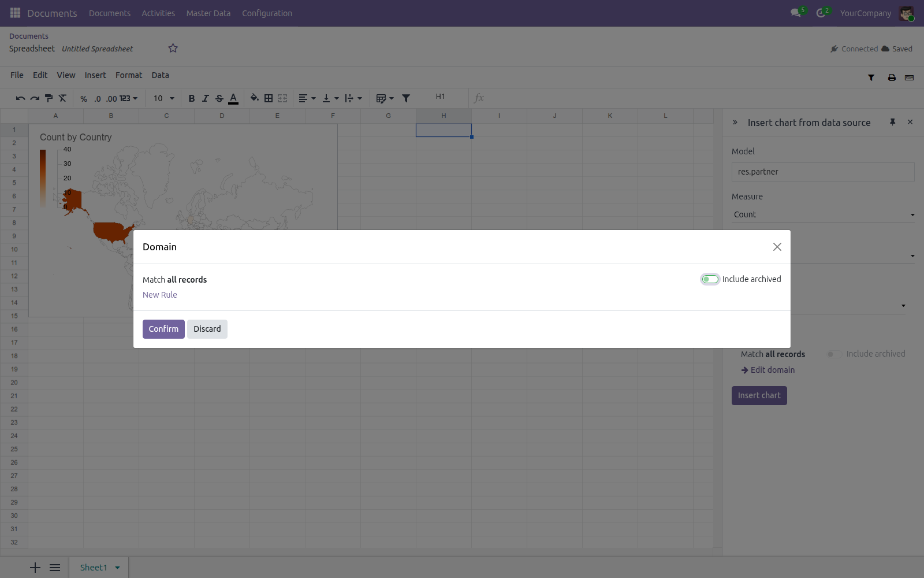Pin the Insert chart side panel
The width and height of the screenshot is (924, 578).
892,122
